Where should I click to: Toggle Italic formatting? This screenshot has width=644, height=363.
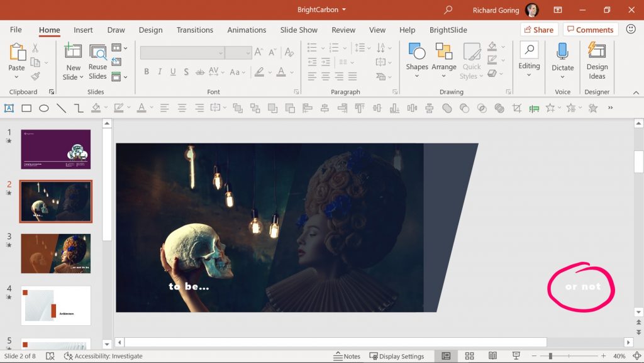160,72
